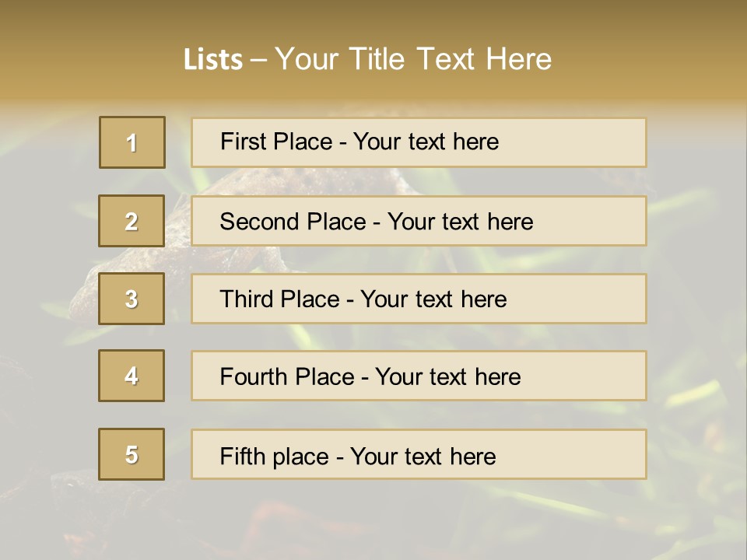The height and width of the screenshot is (560, 747).
Task: Click the bold word Lists in title
Action: coord(213,59)
